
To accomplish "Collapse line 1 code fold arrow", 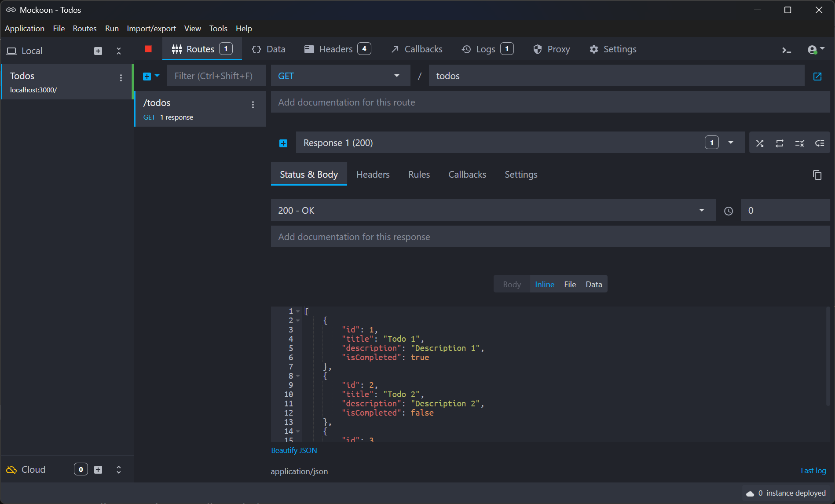I will tap(298, 311).
